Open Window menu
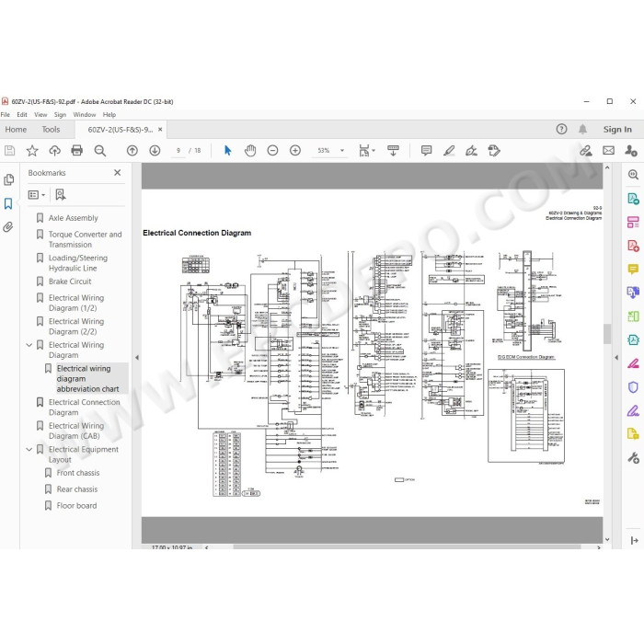Image resolution: width=644 pixels, height=644 pixels. (85, 115)
